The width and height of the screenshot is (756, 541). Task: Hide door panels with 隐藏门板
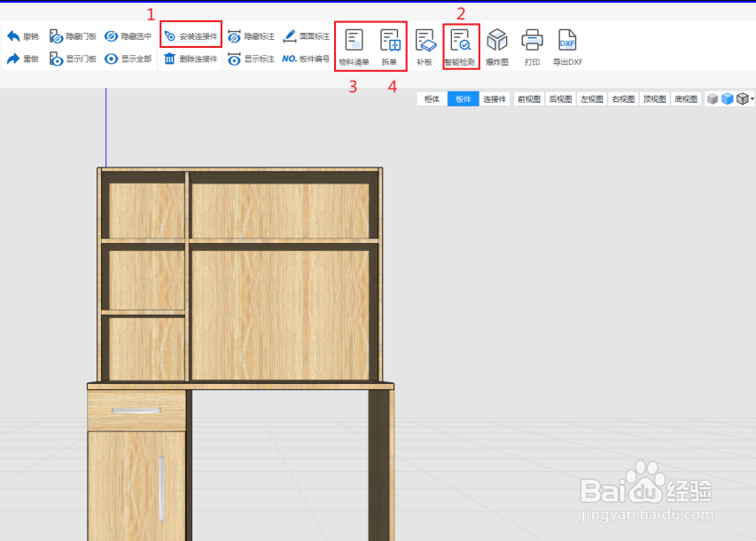(73, 36)
